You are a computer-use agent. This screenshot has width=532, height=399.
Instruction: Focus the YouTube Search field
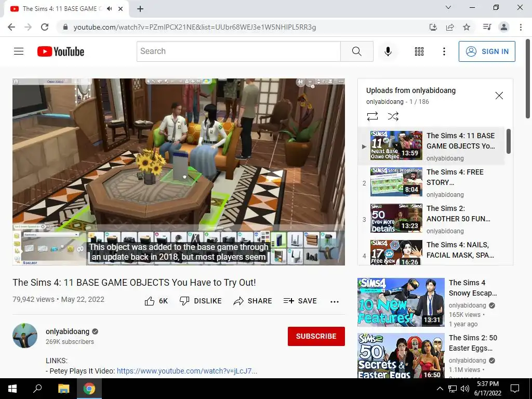click(238, 51)
